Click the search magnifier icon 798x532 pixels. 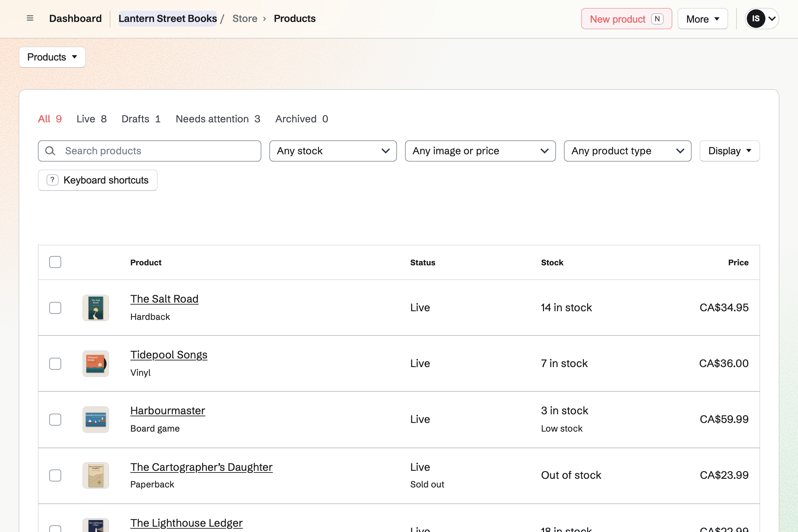click(50, 151)
